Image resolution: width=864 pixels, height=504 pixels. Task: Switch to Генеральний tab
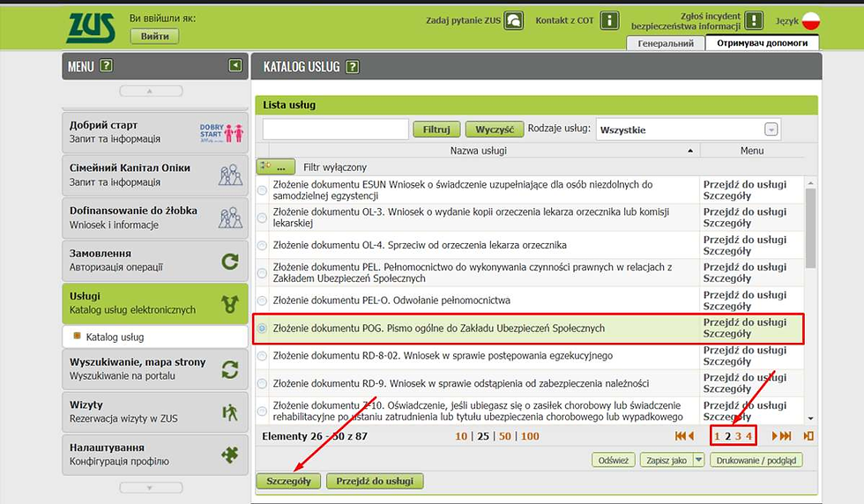pos(666,43)
